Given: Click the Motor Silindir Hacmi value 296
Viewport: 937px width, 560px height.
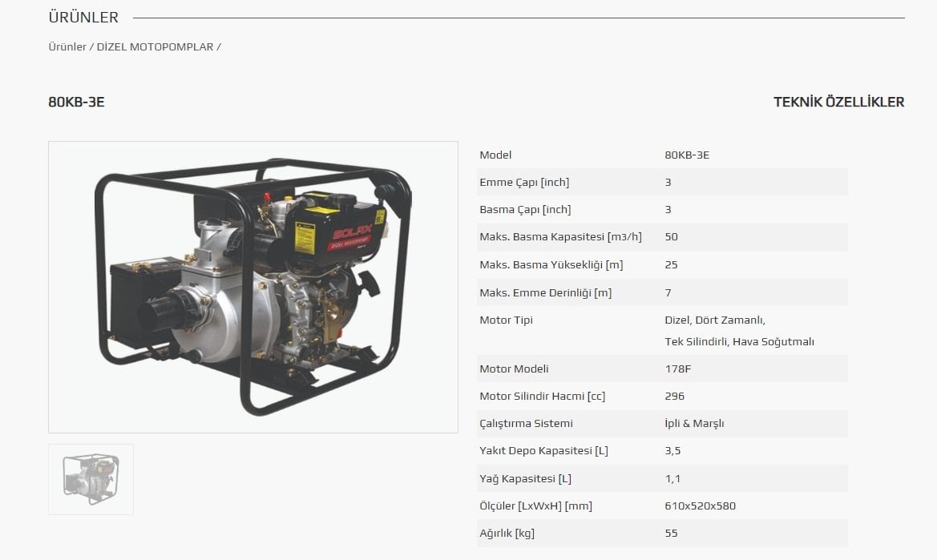Looking at the screenshot, I should [x=674, y=396].
